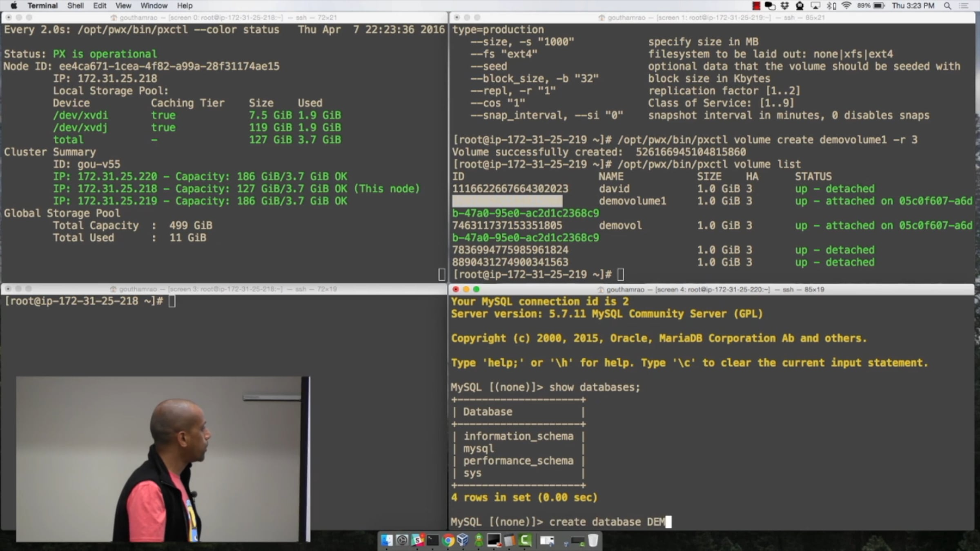Open the Window menu
Image resolution: width=980 pixels, height=551 pixels.
[154, 6]
